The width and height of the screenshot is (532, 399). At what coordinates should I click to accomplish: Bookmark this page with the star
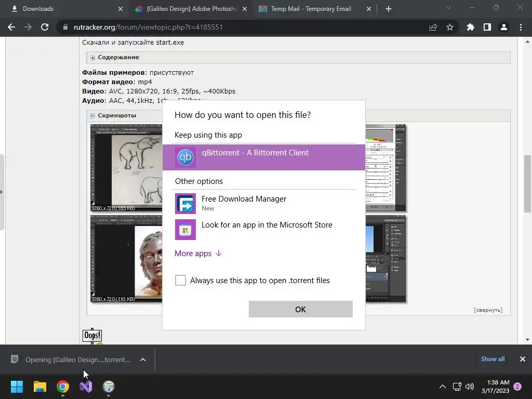click(x=450, y=27)
